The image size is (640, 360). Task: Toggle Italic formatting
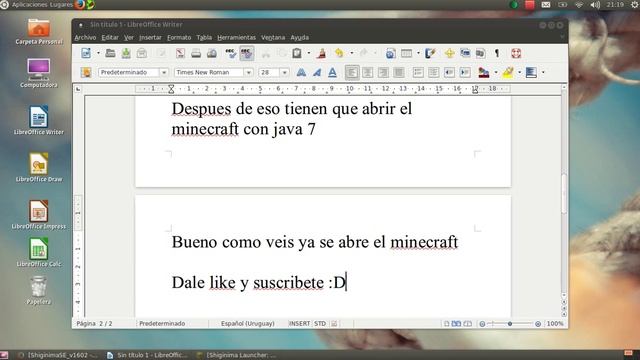[317, 72]
